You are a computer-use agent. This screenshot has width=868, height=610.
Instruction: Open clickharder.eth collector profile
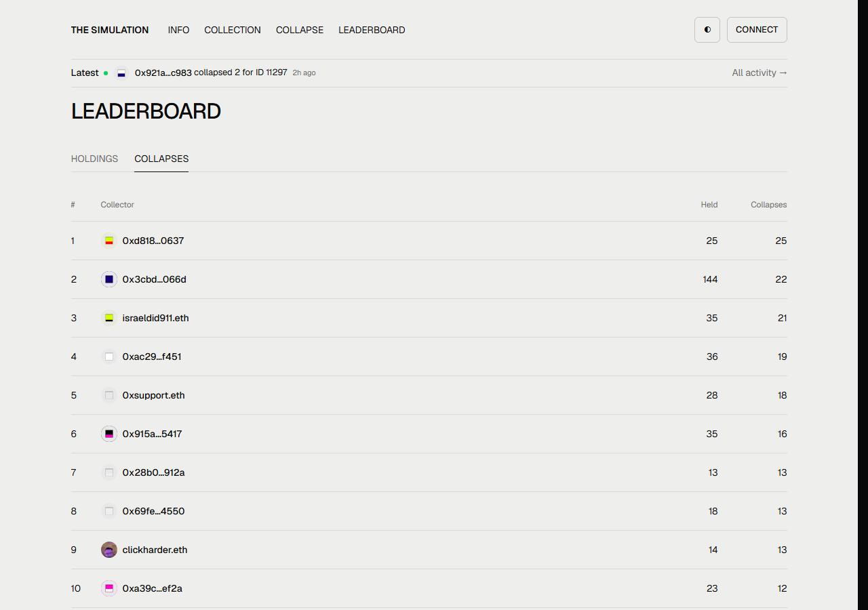click(155, 550)
